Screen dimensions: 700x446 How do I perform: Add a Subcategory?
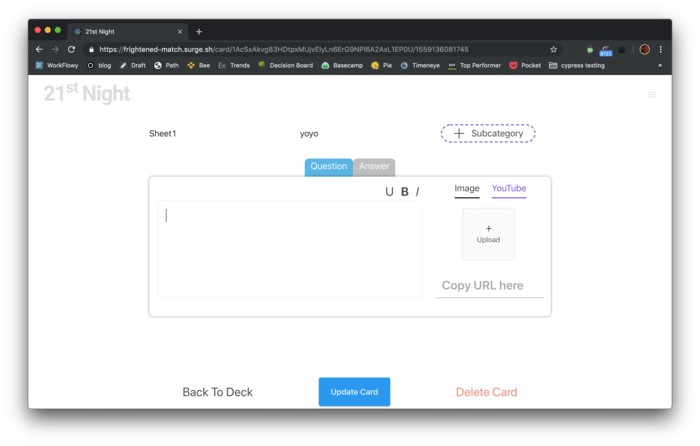(488, 133)
